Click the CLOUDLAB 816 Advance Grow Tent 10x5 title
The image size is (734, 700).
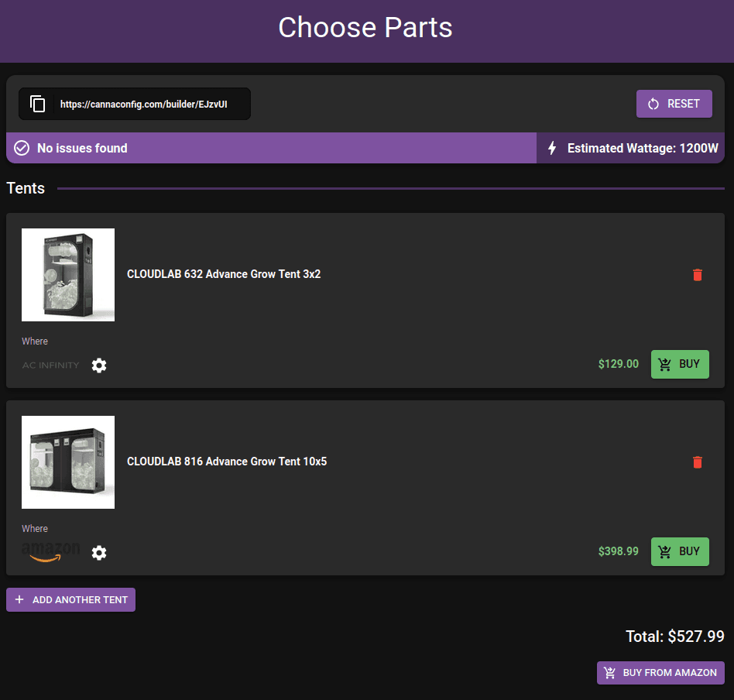coord(227,462)
